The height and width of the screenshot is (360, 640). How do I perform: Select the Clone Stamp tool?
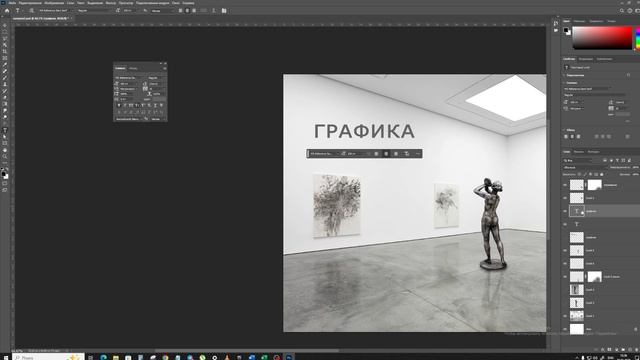click(x=5, y=84)
